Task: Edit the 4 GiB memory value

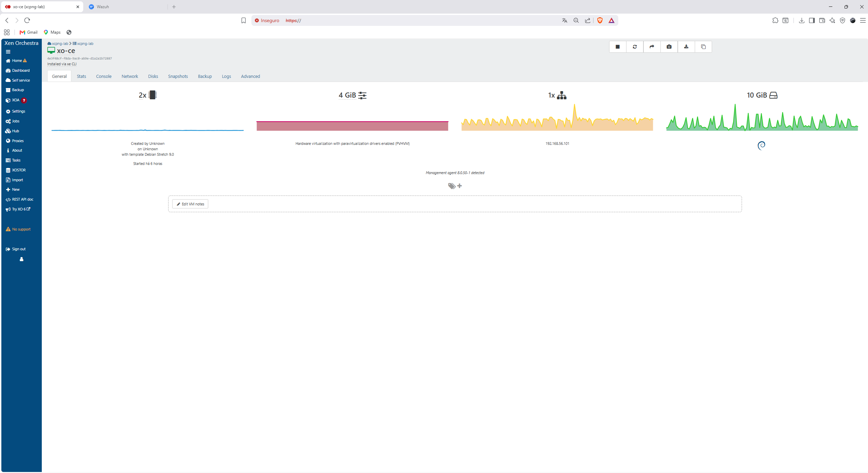Action: (x=347, y=95)
